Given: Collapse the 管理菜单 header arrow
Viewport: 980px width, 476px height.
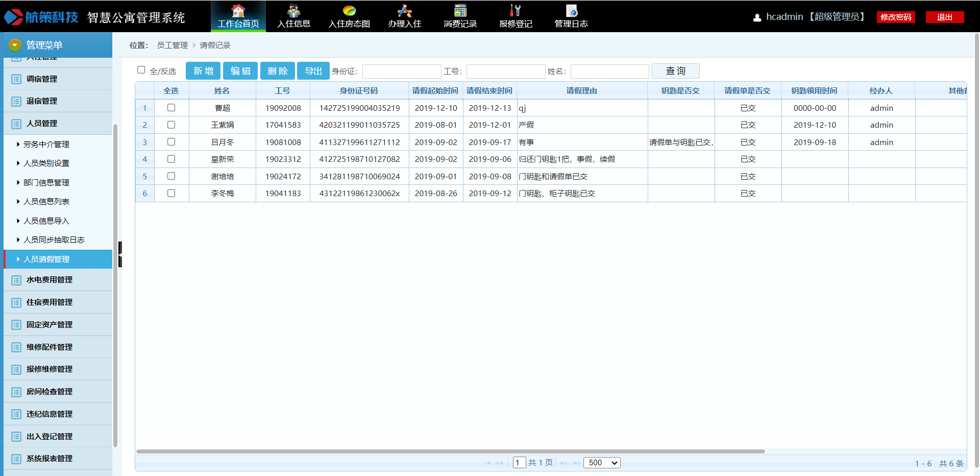Looking at the screenshot, I should point(15,45).
